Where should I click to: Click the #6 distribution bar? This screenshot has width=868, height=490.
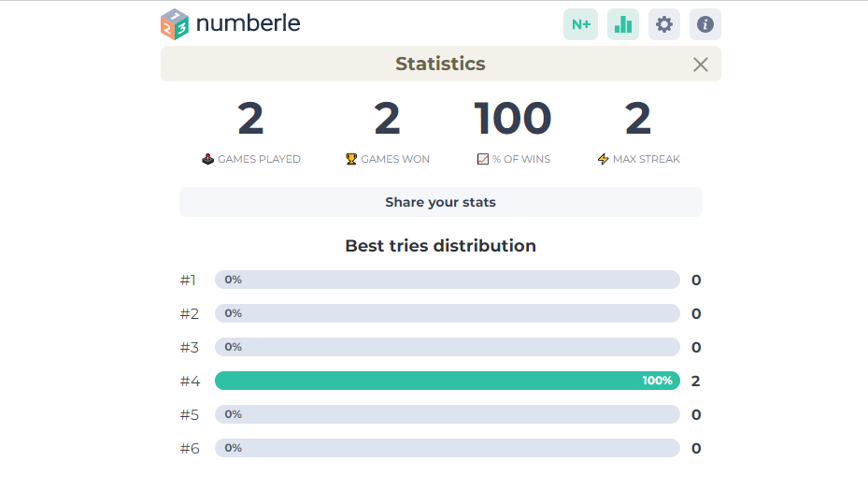click(447, 448)
